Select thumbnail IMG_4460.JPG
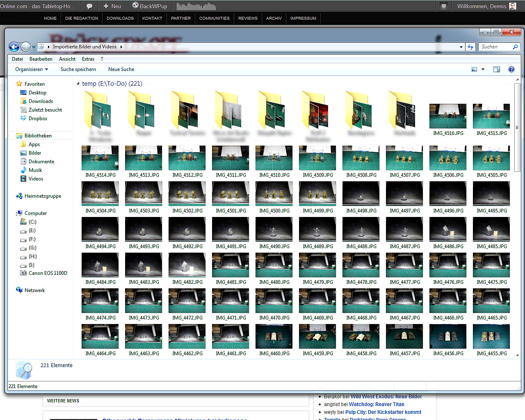The width and height of the screenshot is (525, 420). coord(274,340)
